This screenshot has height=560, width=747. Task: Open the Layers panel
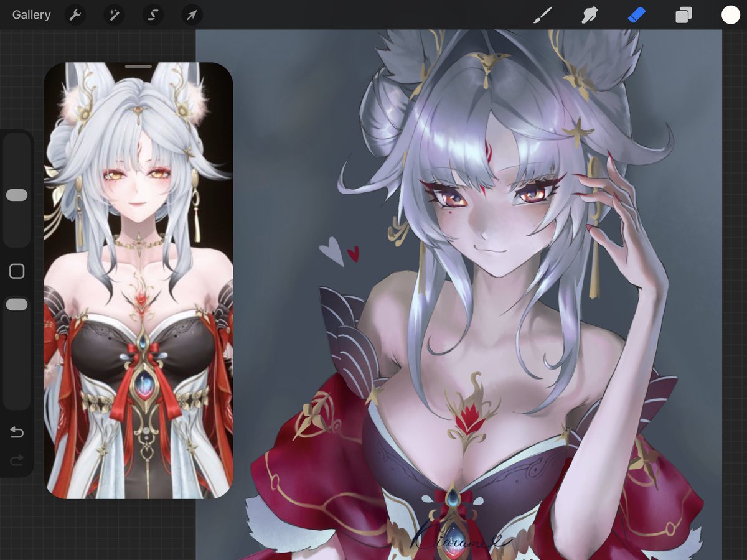tap(684, 15)
